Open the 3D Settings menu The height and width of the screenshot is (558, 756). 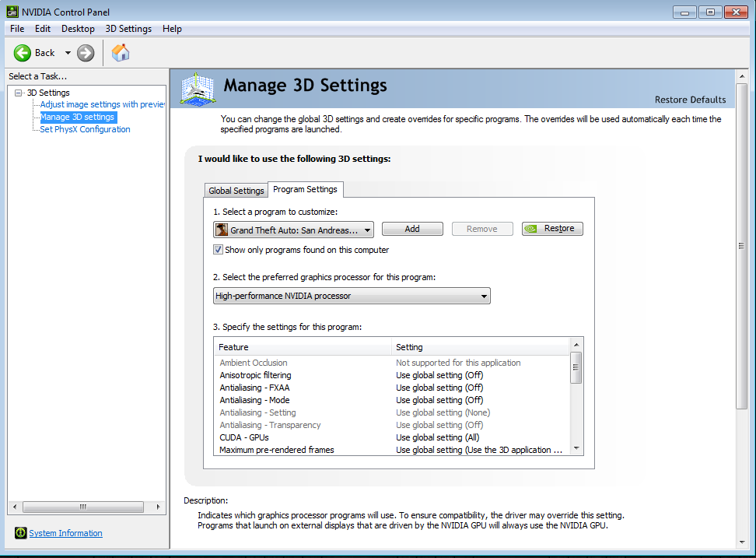pos(128,29)
